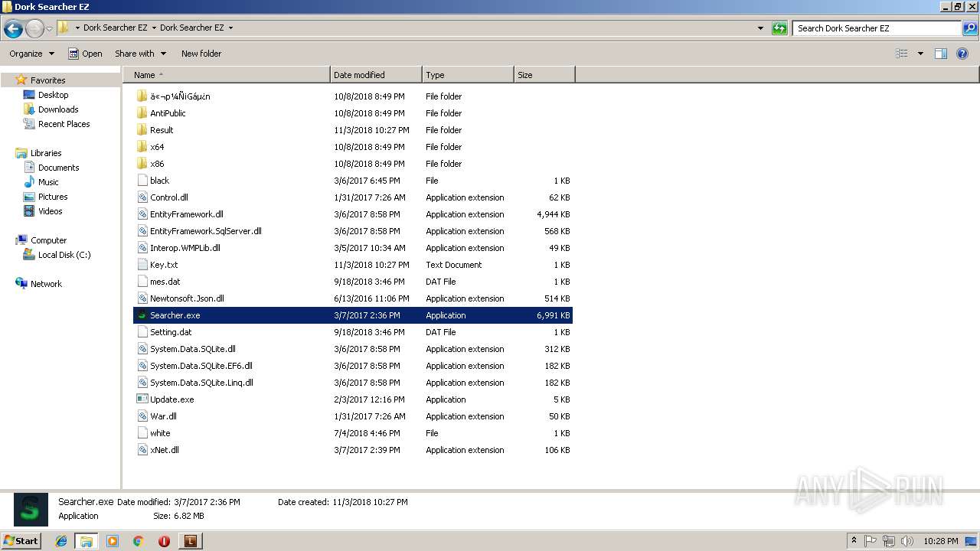This screenshot has width=980, height=551.
Task: Select the white file name
Action: pos(160,433)
